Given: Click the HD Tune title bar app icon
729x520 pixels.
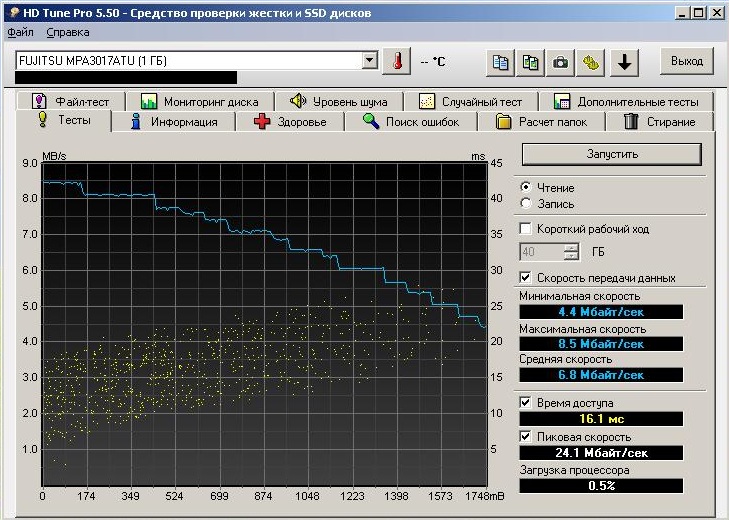Looking at the screenshot, I should pyautogui.click(x=14, y=13).
